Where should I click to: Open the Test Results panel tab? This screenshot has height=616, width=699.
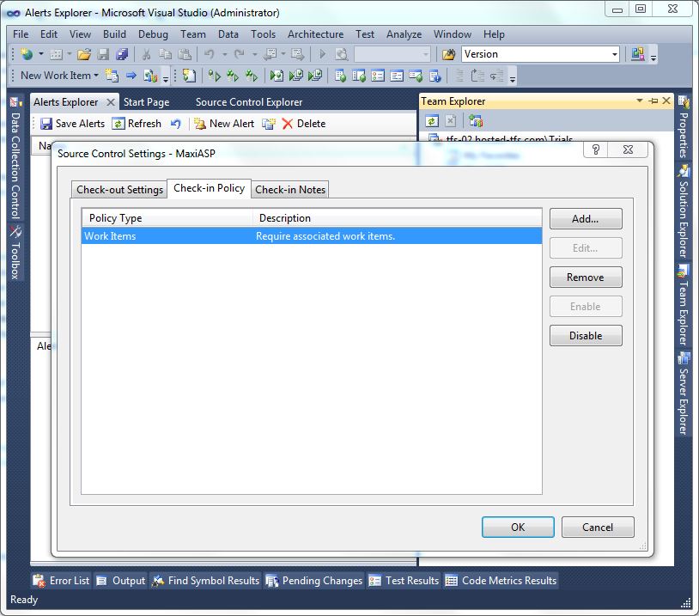404,581
